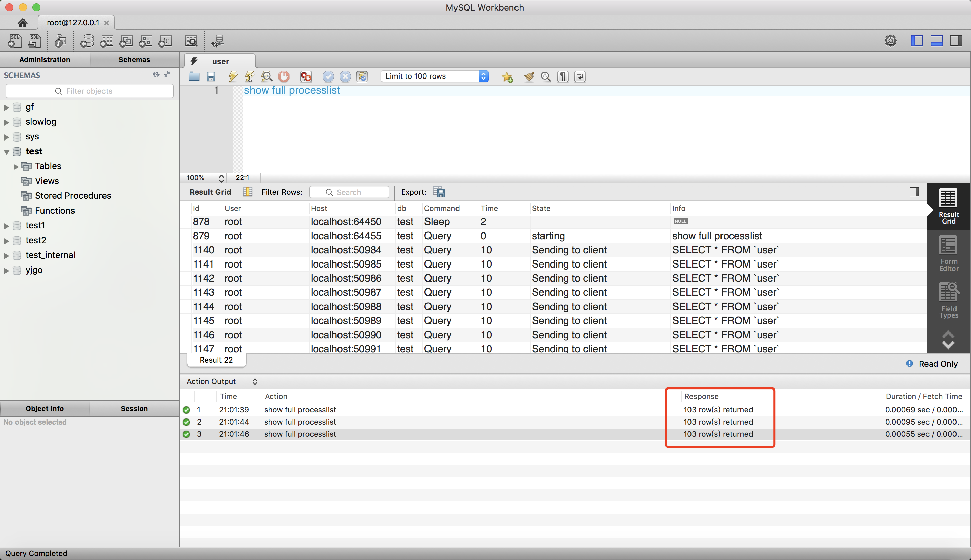Rollback transaction X icon
971x560 pixels.
(345, 76)
